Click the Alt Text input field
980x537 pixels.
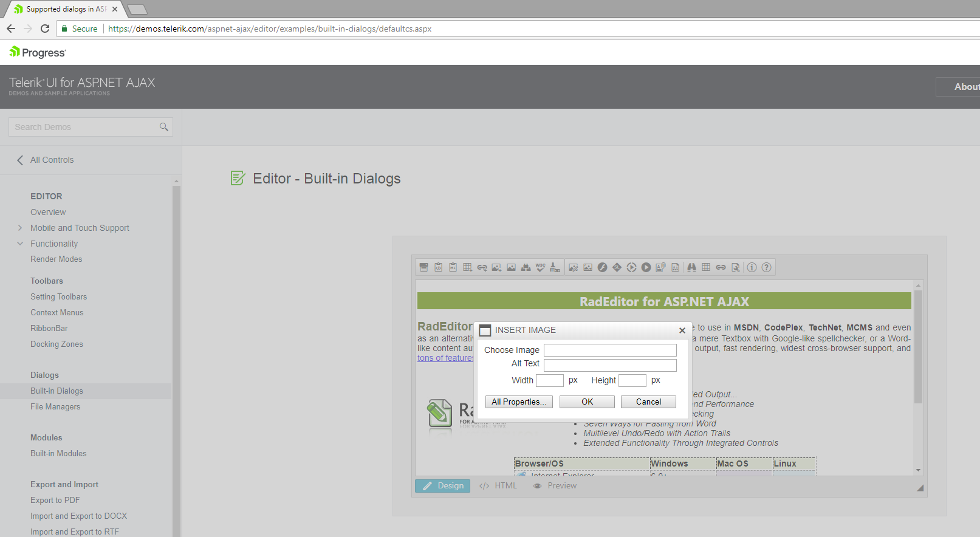tap(610, 364)
